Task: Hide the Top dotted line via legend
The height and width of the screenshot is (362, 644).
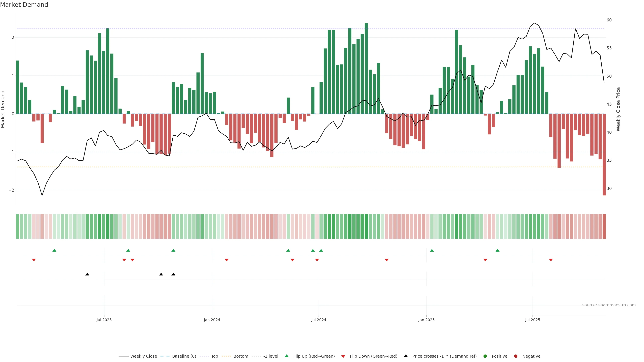Action: tap(214, 356)
